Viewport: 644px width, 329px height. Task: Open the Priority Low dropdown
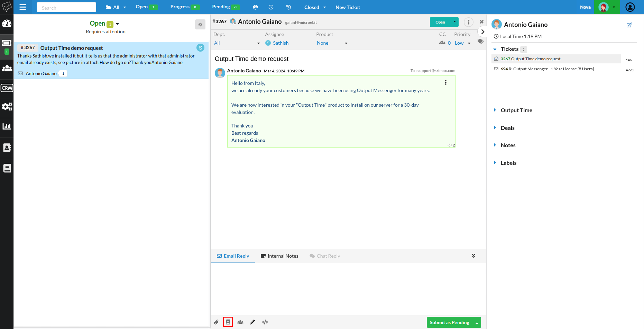coord(463,43)
